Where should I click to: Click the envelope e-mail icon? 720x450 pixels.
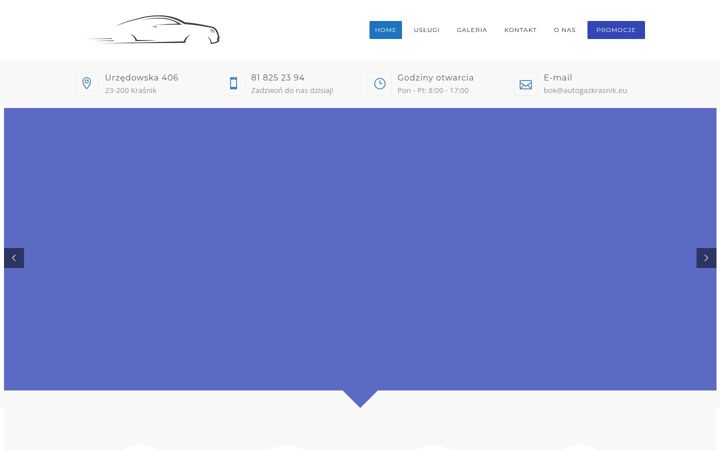click(x=525, y=84)
